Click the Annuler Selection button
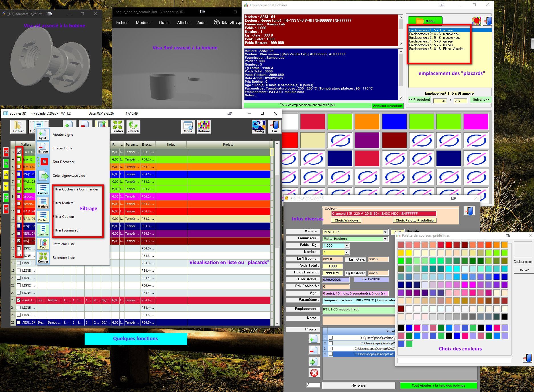 click(x=388, y=106)
